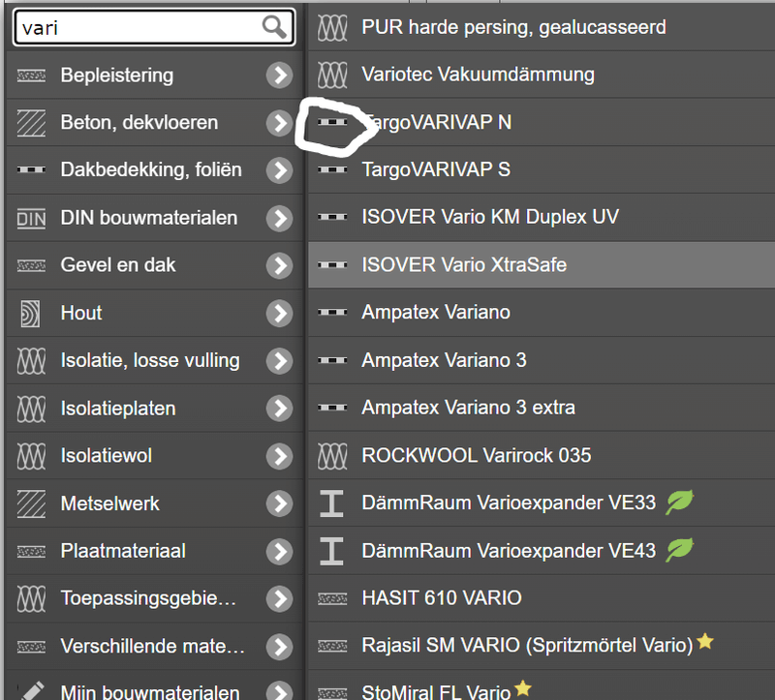Click the icon beside Toepassingsgebie…
This screenshot has height=700, width=775.
point(32,598)
